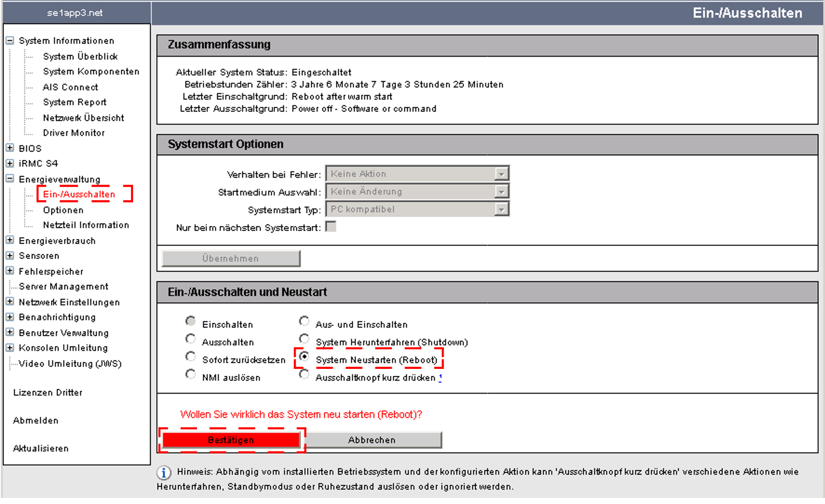Click the red Bestätigen button
The width and height of the screenshot is (825, 504).
[x=231, y=440]
